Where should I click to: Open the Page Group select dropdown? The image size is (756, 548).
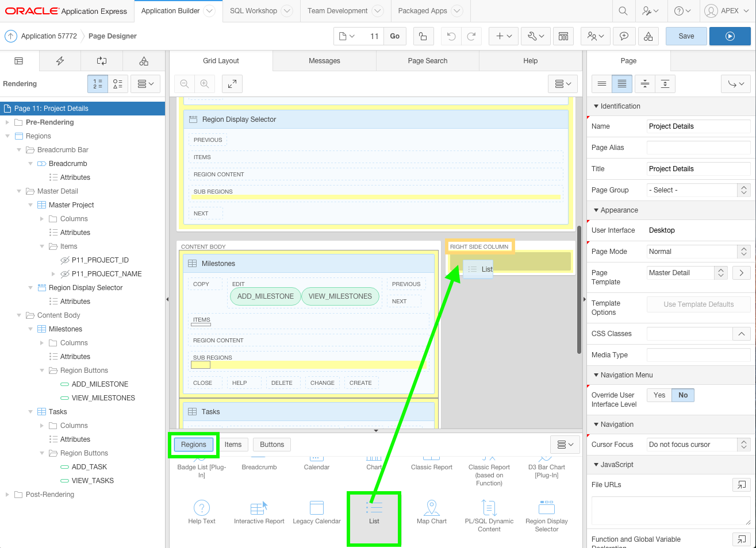pyautogui.click(x=698, y=190)
